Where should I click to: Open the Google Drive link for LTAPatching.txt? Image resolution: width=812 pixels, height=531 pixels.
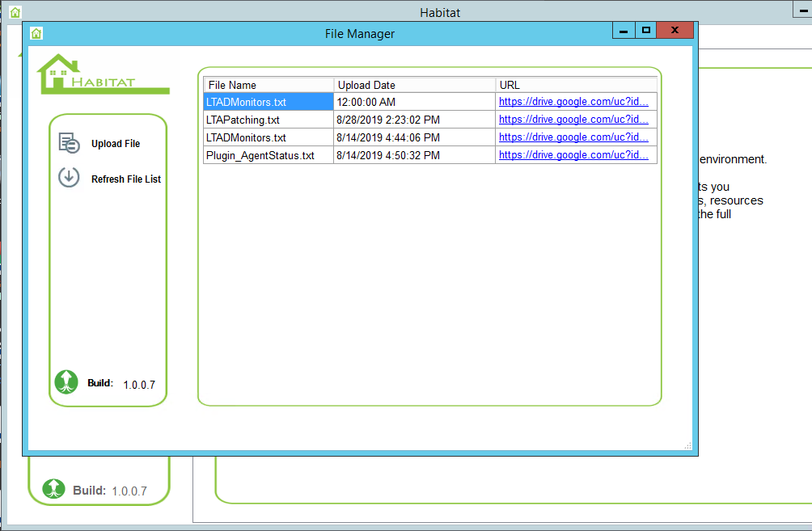[573, 120]
